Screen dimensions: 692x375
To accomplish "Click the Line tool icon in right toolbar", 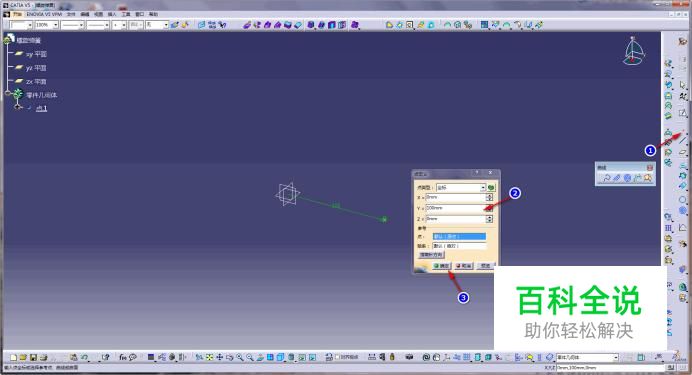I will tap(683, 141).
